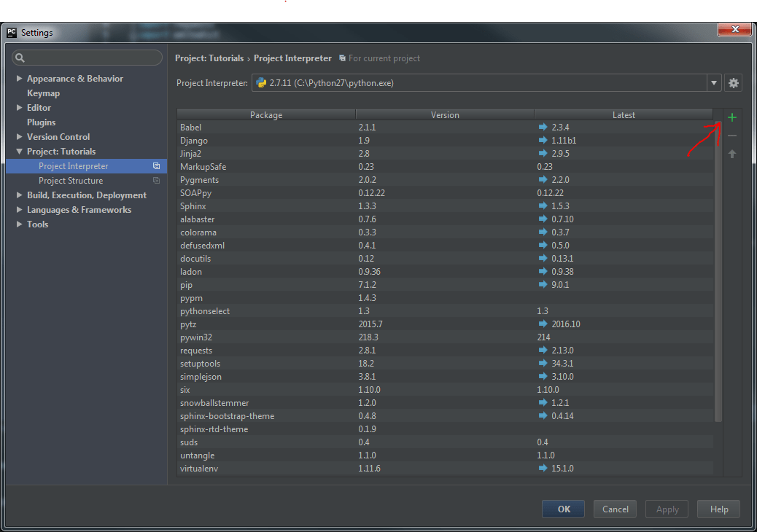This screenshot has width=757, height=532.
Task: Expand Languages & Frameworks node
Action: [x=19, y=209]
